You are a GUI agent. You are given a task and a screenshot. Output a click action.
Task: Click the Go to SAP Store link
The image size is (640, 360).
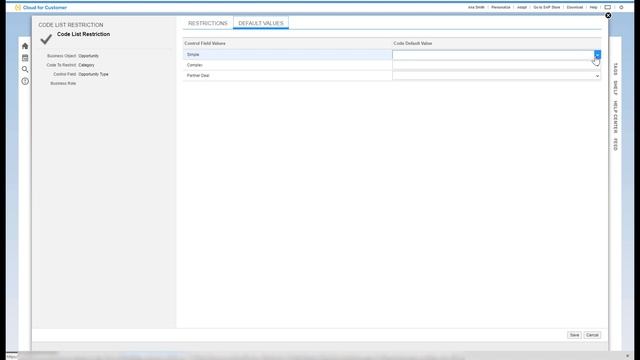(547, 7)
